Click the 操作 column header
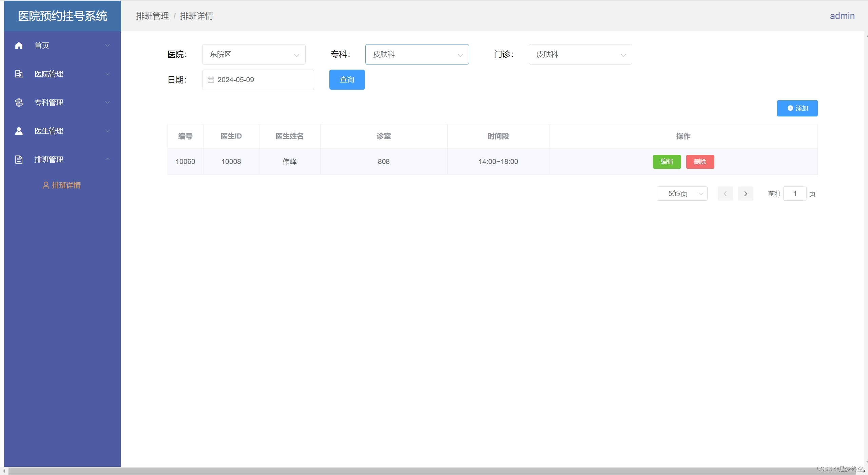This screenshot has width=868, height=475. pyautogui.click(x=683, y=136)
